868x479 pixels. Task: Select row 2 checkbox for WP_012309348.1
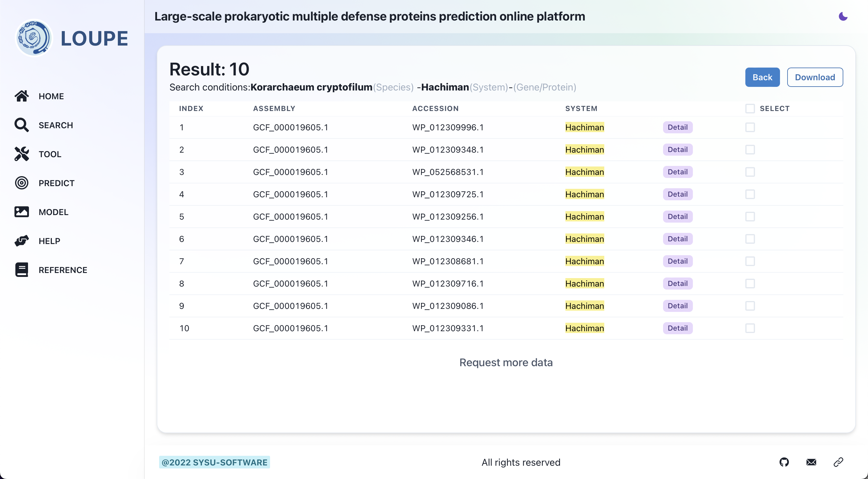pyautogui.click(x=750, y=149)
